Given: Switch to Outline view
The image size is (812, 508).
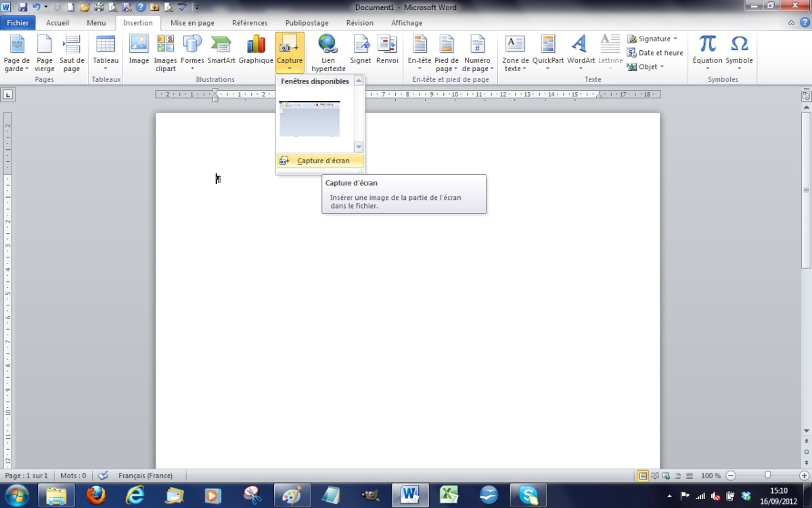Looking at the screenshot, I should tap(678, 475).
